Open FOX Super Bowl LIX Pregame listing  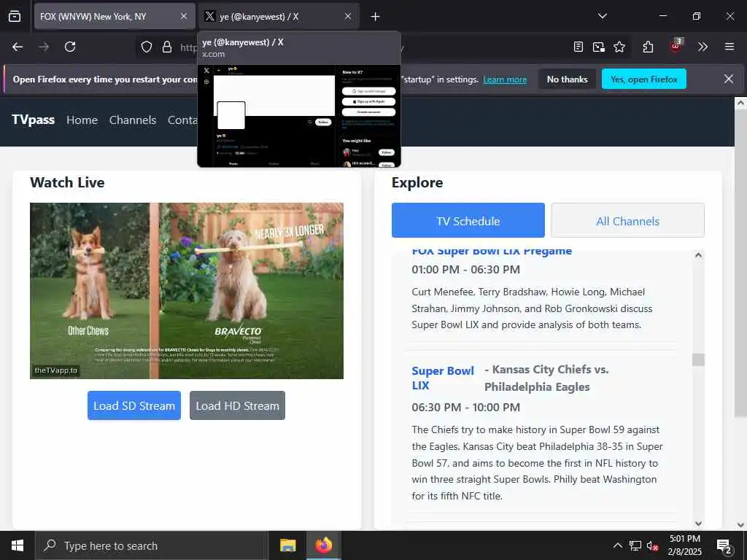492,252
